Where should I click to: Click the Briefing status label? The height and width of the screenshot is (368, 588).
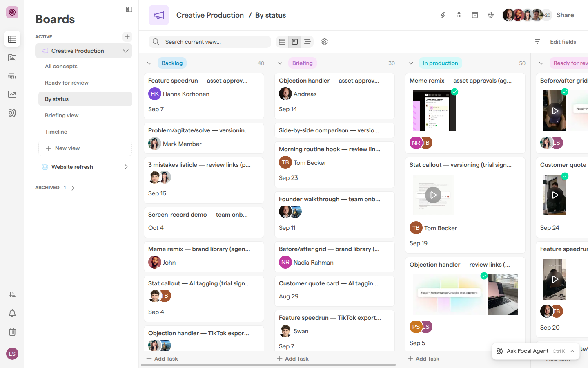point(303,63)
